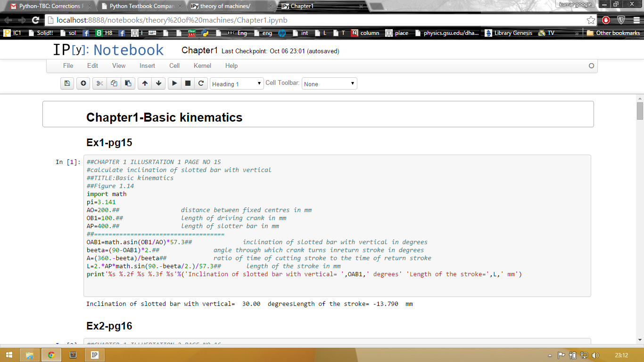Cut the selected cell with scissors icon
Image resolution: width=644 pixels, height=362 pixels.
coord(99,83)
